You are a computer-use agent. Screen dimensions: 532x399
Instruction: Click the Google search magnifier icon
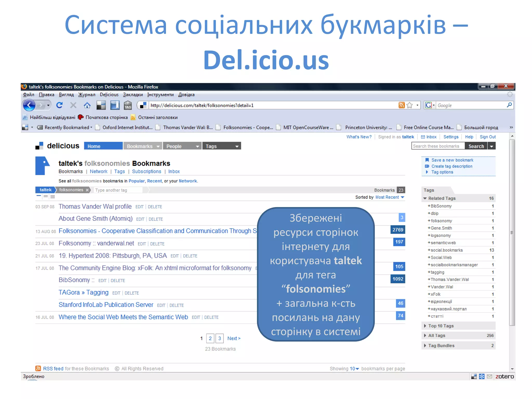[509, 105]
